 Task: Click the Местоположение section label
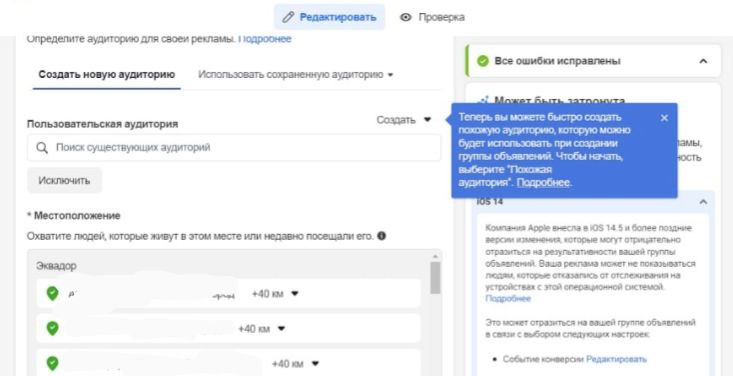coord(74,216)
